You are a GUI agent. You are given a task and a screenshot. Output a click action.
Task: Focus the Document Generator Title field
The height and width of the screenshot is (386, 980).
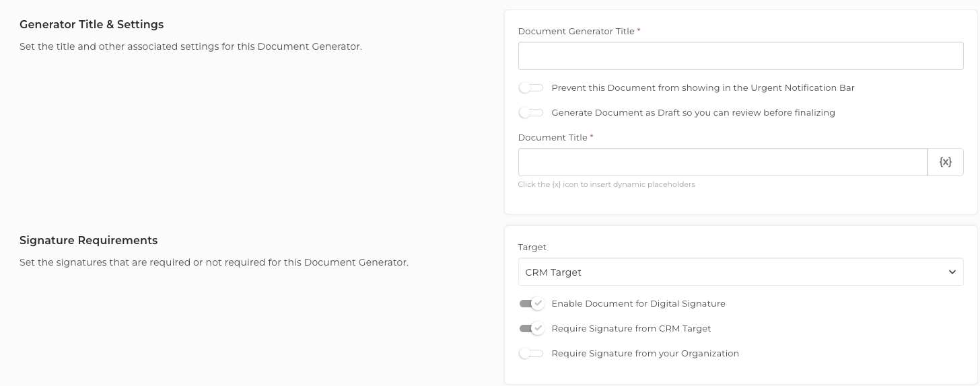pyautogui.click(x=740, y=56)
